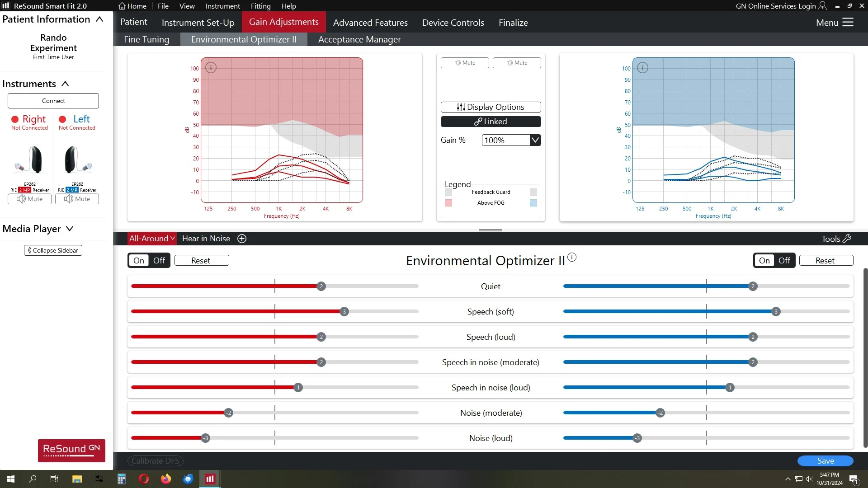Screen dimensions: 868x488
Task: Open Opera browser from taskbar
Action: (144, 479)
